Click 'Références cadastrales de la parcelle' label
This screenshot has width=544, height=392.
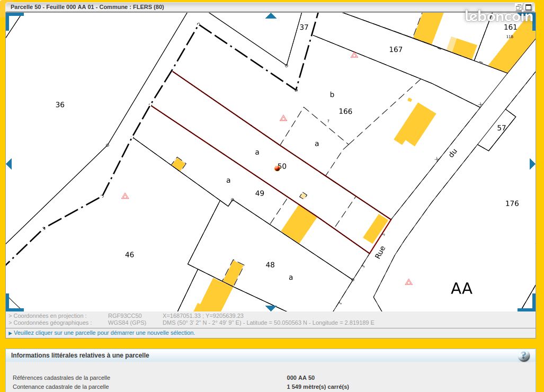(61, 378)
